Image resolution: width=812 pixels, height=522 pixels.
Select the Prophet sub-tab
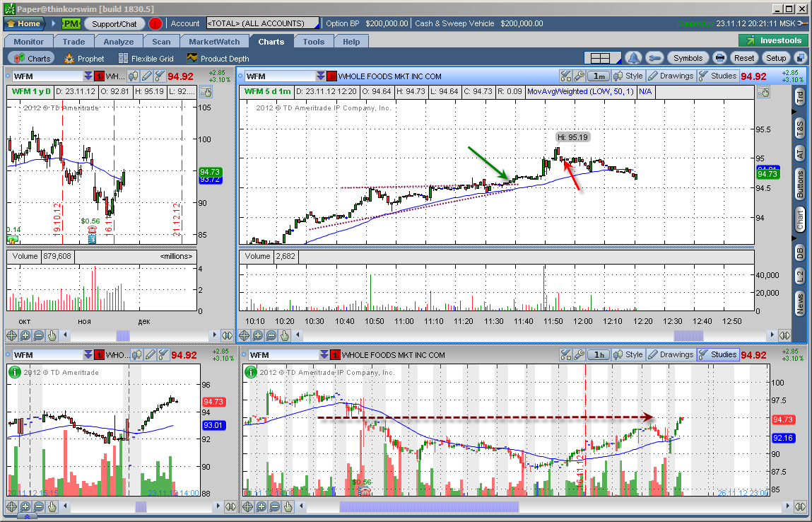[84, 59]
